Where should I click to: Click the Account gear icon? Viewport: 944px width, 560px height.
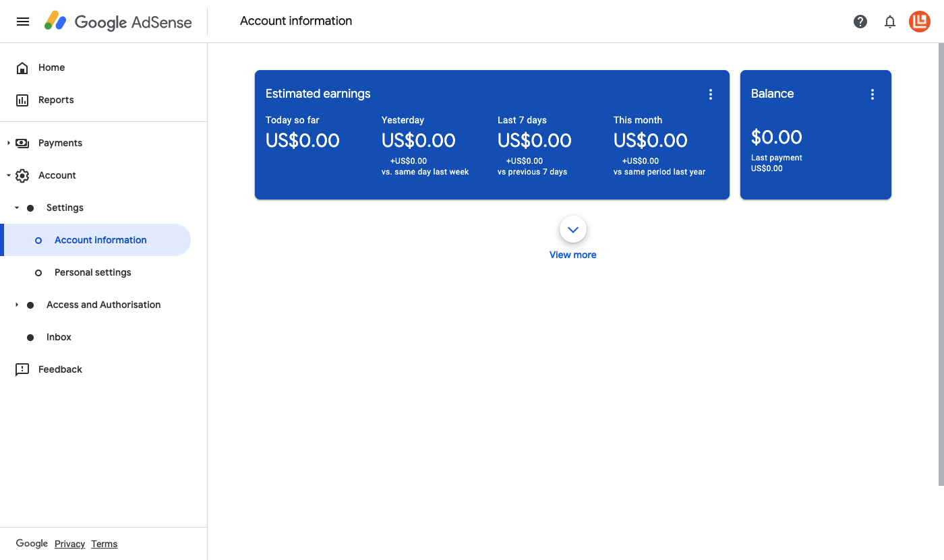pos(22,175)
